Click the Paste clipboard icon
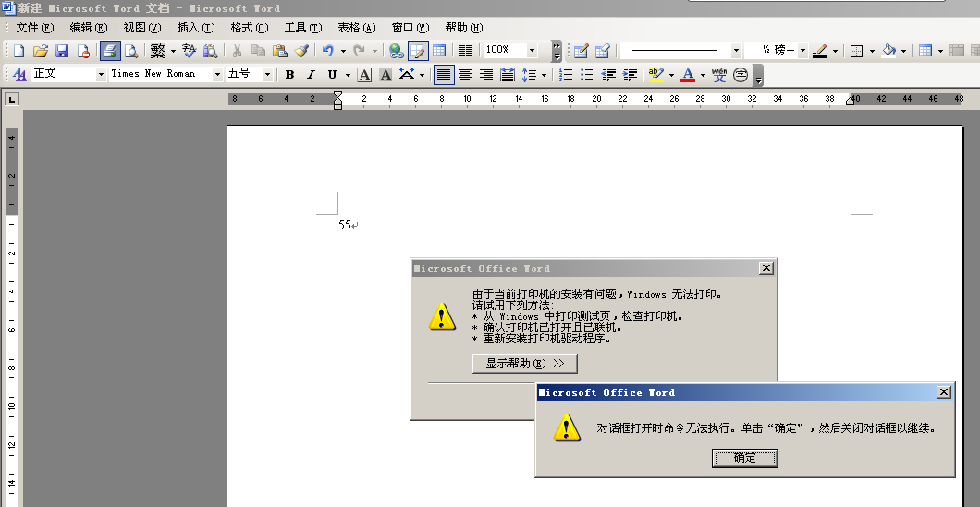980x507 pixels. [280, 51]
